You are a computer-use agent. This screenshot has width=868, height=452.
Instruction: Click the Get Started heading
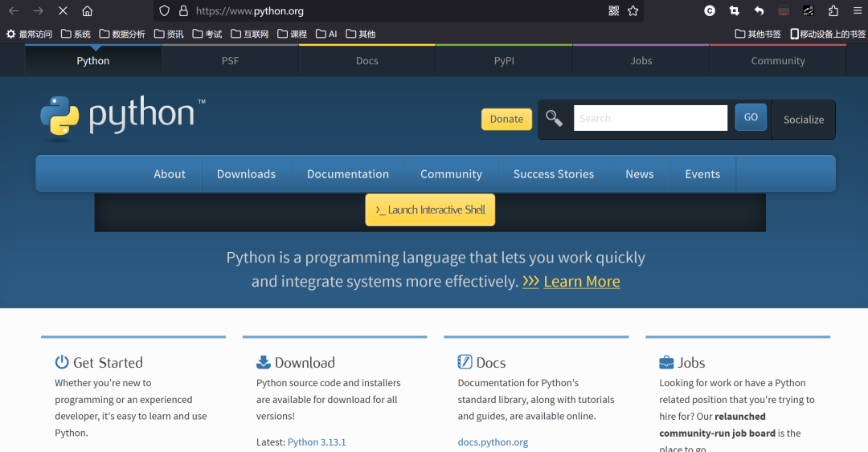coord(108,362)
